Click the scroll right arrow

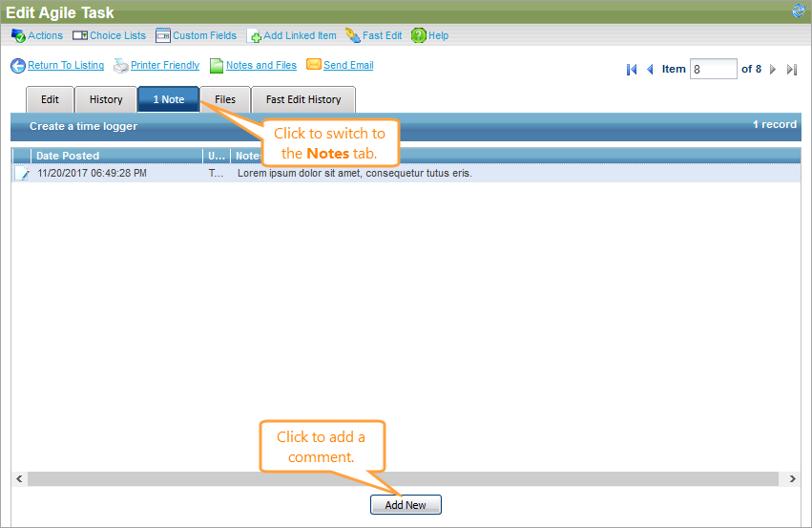[x=792, y=478]
